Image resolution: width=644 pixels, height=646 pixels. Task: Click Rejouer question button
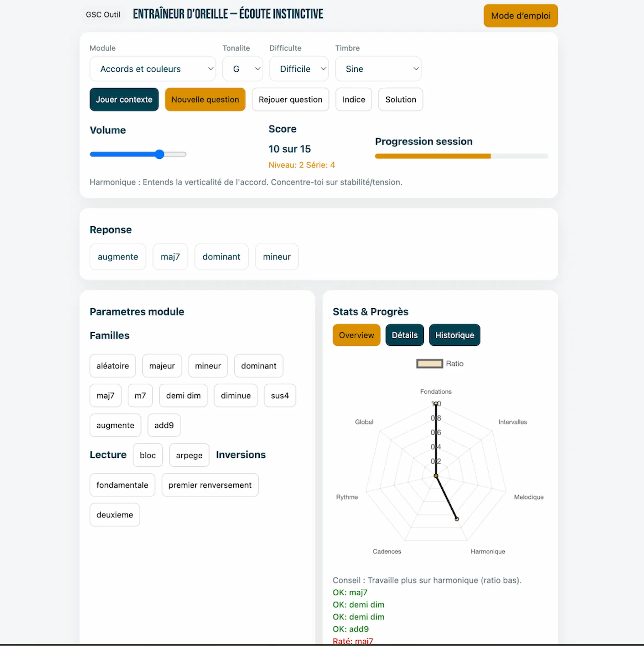[x=290, y=100]
